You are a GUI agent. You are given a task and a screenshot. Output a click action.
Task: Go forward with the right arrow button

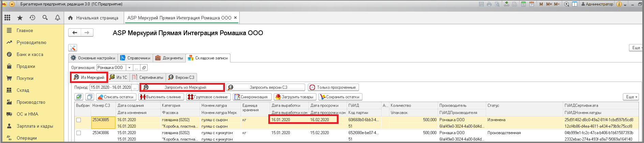(x=87, y=33)
